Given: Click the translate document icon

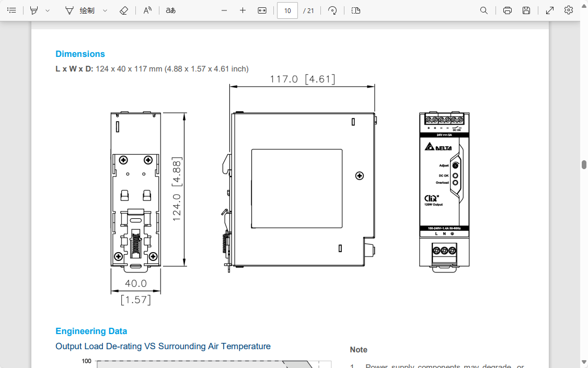Looking at the screenshot, I should click(x=170, y=10).
